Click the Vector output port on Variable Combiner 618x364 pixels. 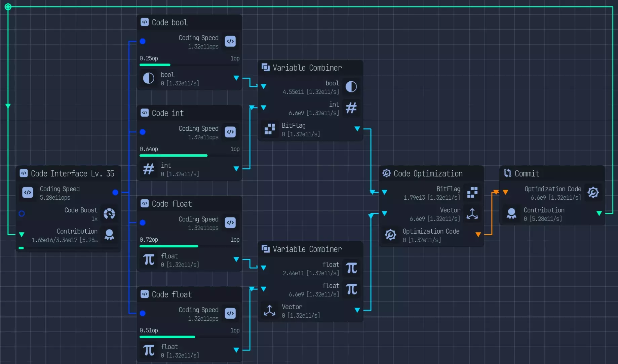(357, 310)
